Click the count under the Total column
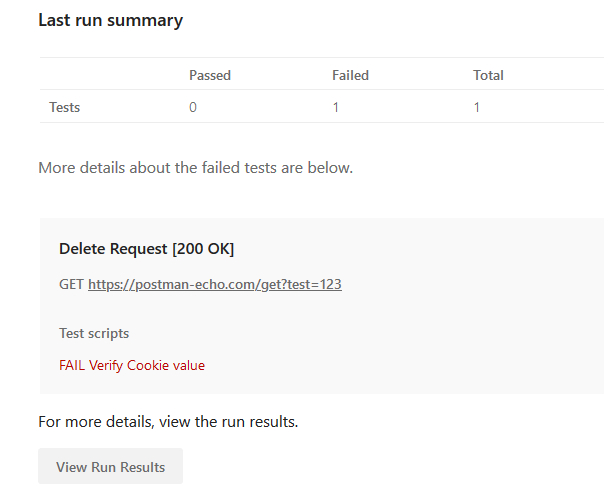608x498 pixels. pyautogui.click(x=477, y=107)
